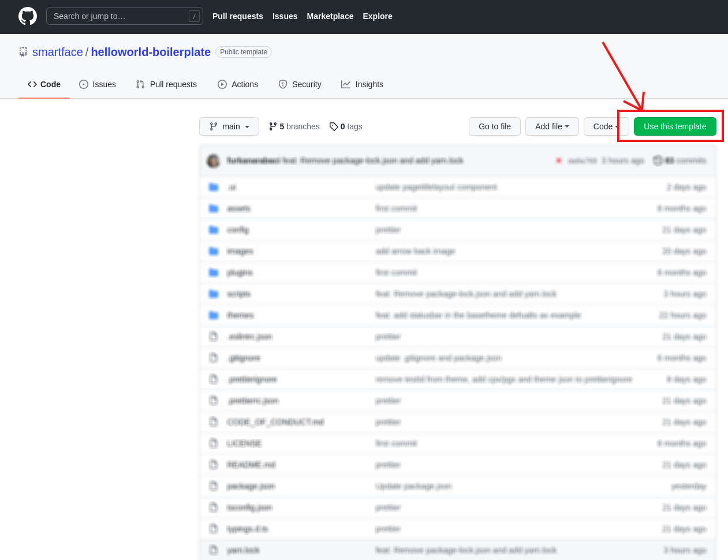Click the file icon in the package.json row

tap(214, 486)
